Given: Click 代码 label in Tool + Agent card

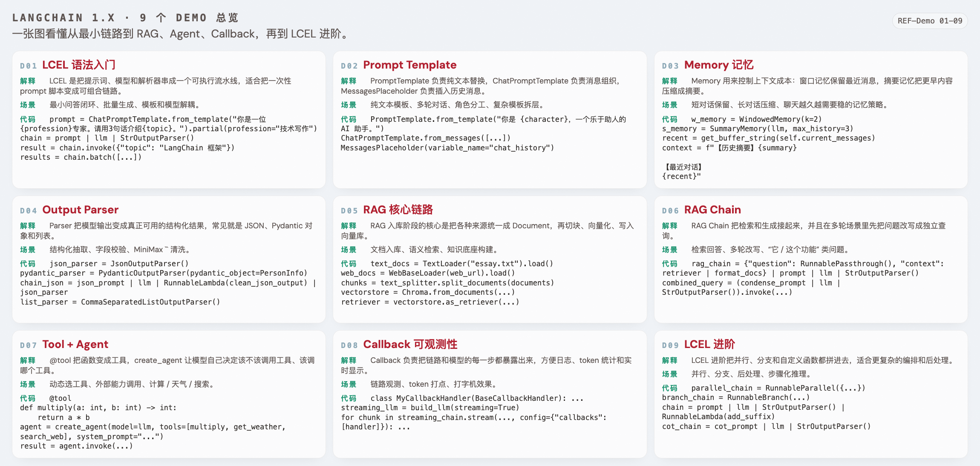Looking at the screenshot, I should point(28,398).
